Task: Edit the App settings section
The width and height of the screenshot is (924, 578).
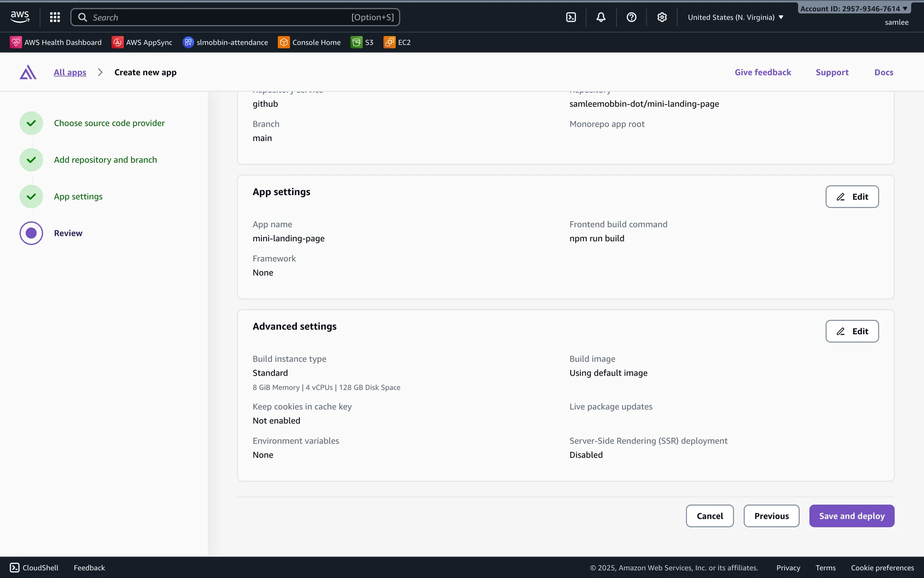Action: [x=852, y=197]
